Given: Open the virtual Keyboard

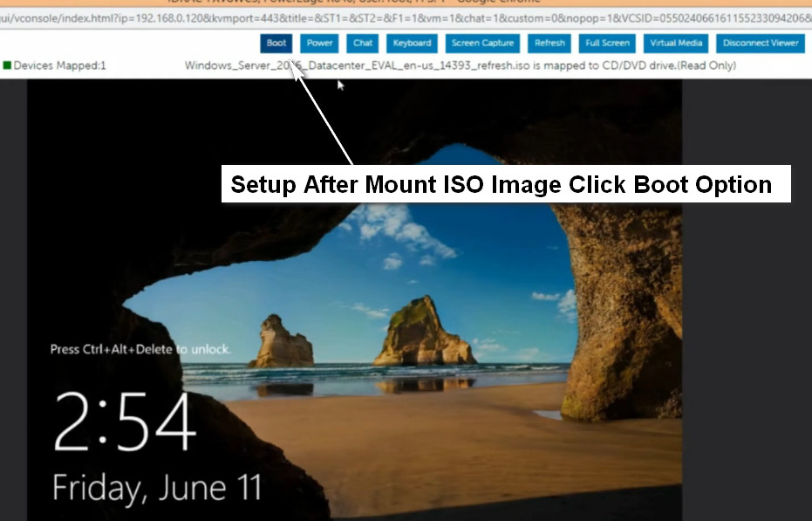Looking at the screenshot, I should point(412,43).
